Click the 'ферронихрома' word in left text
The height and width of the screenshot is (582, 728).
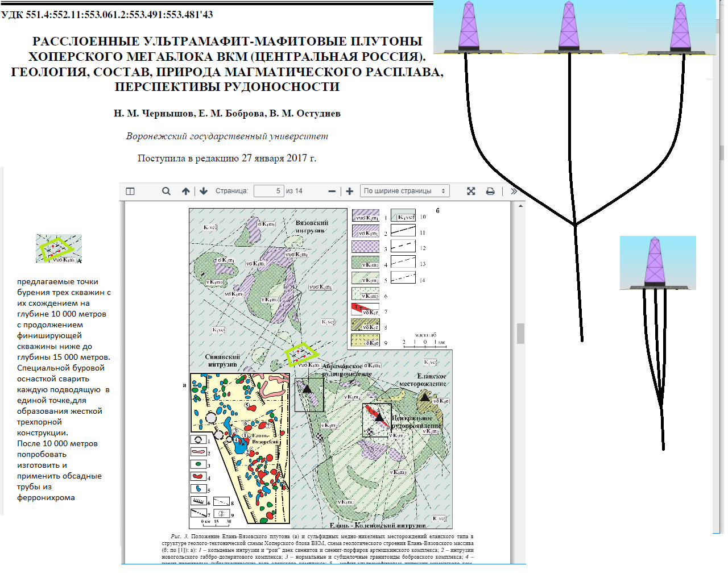46,497
